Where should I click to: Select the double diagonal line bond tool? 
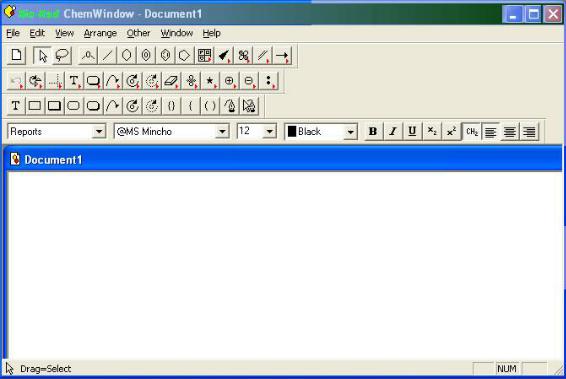tap(263, 56)
